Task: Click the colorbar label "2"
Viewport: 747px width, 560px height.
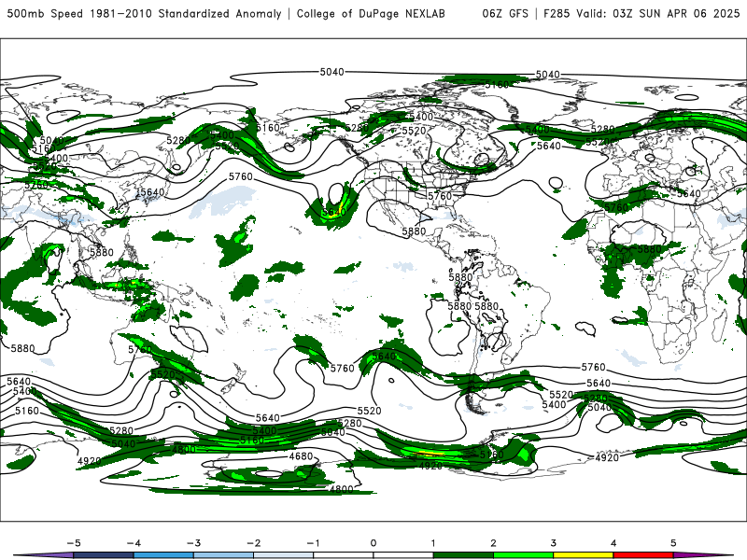Action: [493, 543]
